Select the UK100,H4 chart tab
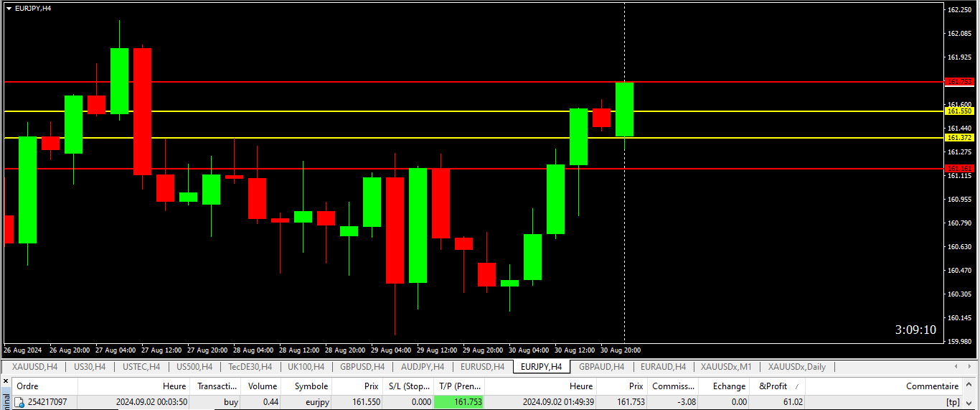The height and width of the screenshot is (410, 980). click(x=306, y=367)
